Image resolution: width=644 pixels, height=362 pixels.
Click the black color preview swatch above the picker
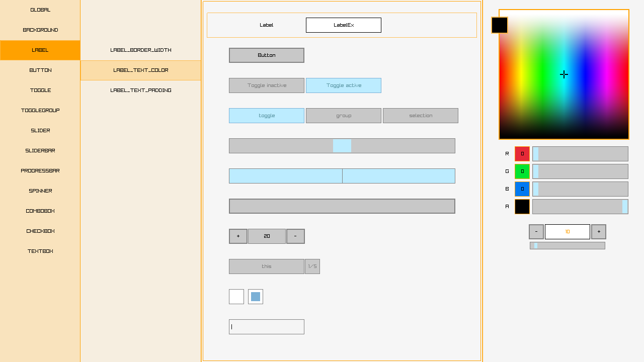(499, 25)
